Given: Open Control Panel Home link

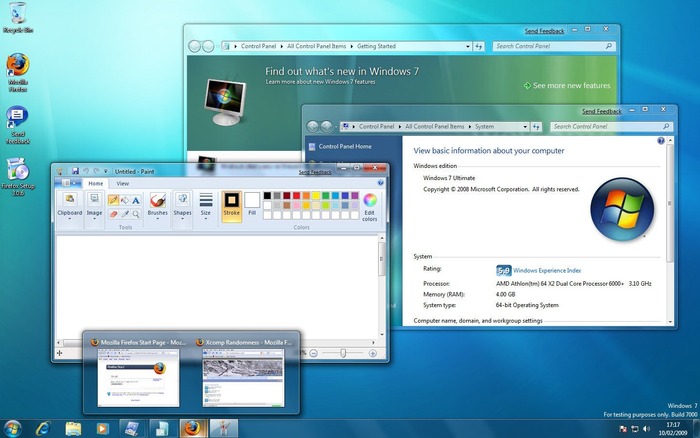Looking at the screenshot, I should pos(345,146).
